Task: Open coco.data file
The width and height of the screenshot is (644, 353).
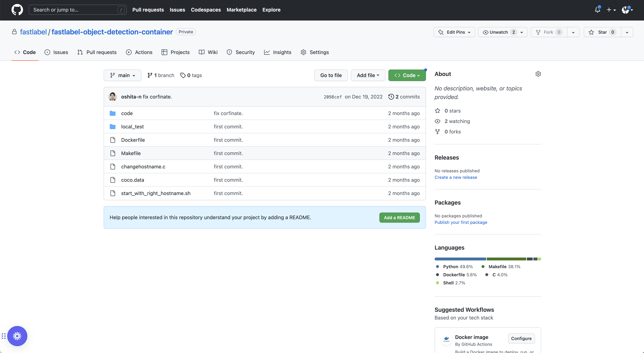Action: click(133, 180)
